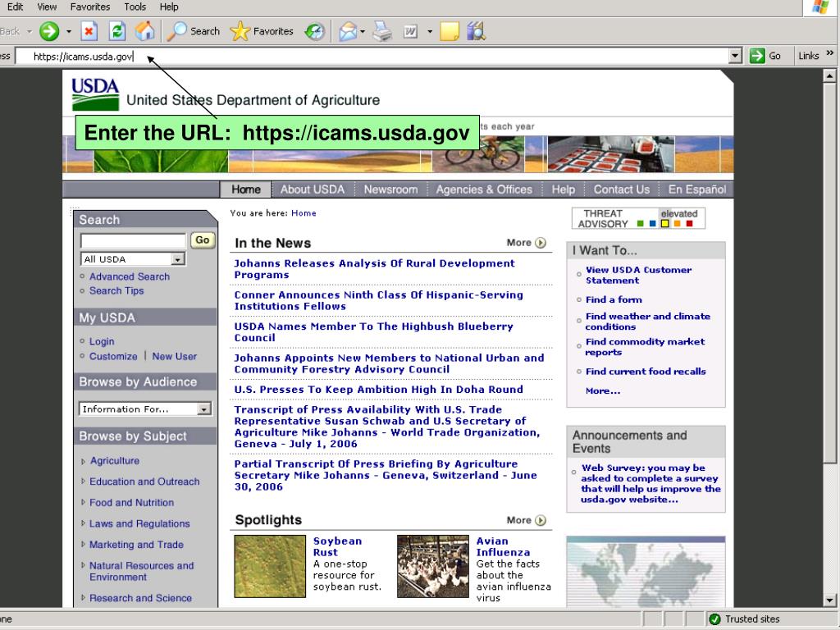Image resolution: width=840 pixels, height=630 pixels.
Task: Click the Edit with Word icon
Action: tap(410, 32)
